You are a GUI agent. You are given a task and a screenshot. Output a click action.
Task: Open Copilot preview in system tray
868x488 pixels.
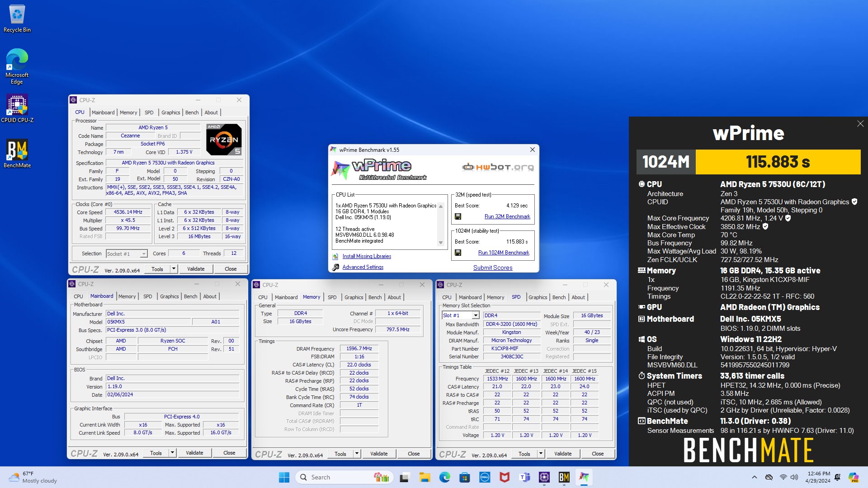pyautogui.click(x=853, y=477)
